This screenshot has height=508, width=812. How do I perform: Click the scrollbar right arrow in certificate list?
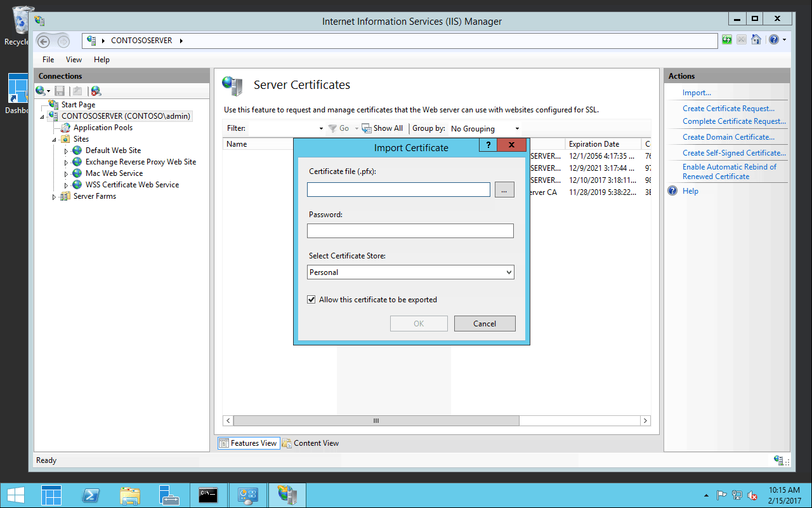[x=646, y=421]
